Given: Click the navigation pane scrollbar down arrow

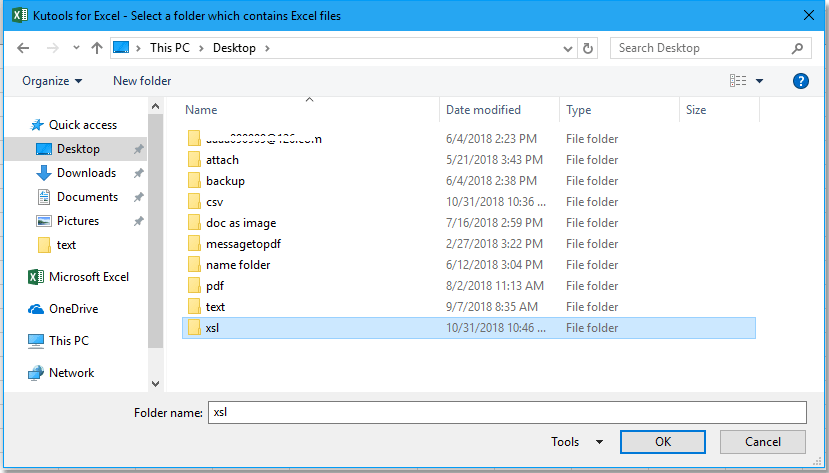Looking at the screenshot, I should tap(155, 383).
